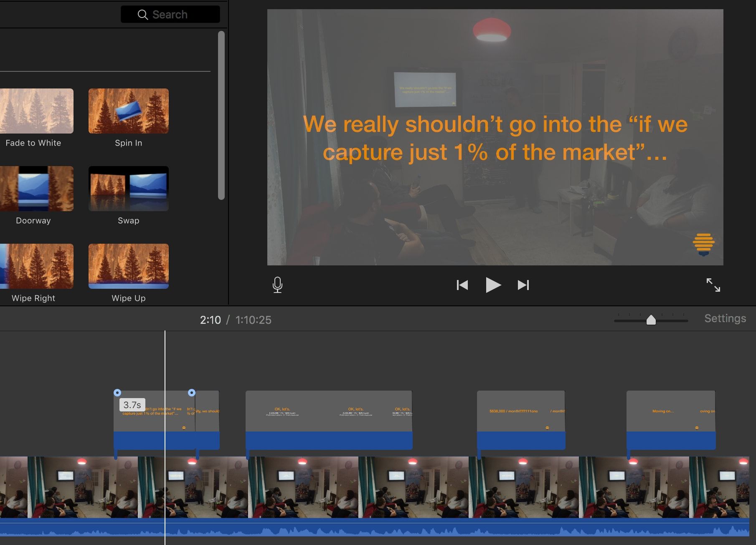Select the 'OK, let's.' title clip
The height and width of the screenshot is (545, 756).
[329, 420]
